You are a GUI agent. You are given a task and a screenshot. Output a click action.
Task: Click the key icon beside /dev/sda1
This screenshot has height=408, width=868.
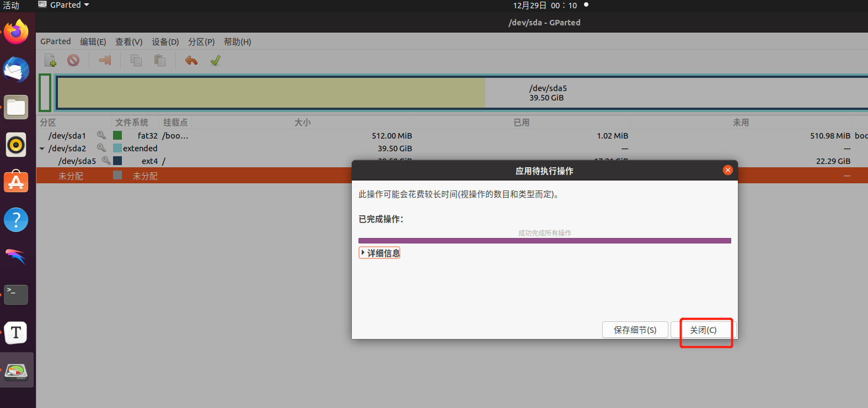click(x=101, y=135)
